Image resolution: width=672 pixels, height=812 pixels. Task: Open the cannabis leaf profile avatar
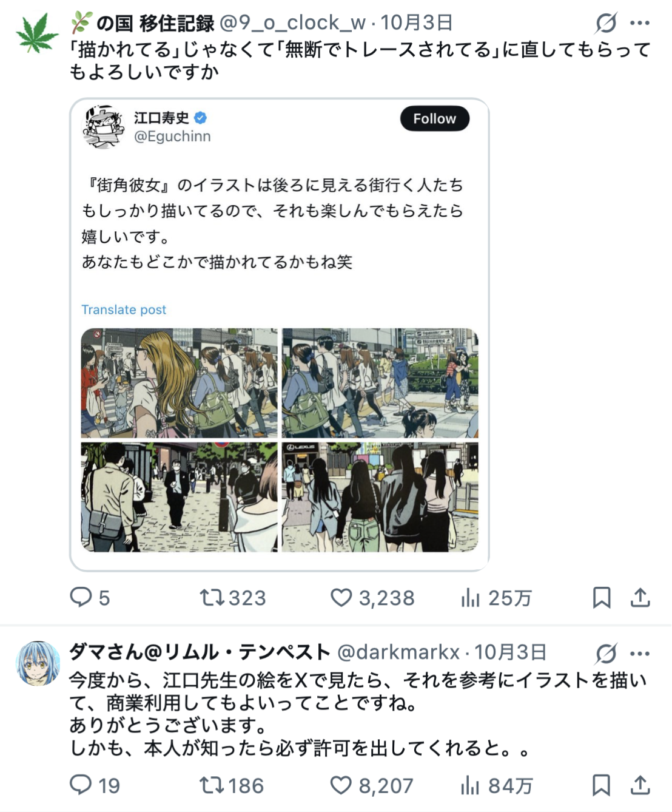(x=38, y=35)
